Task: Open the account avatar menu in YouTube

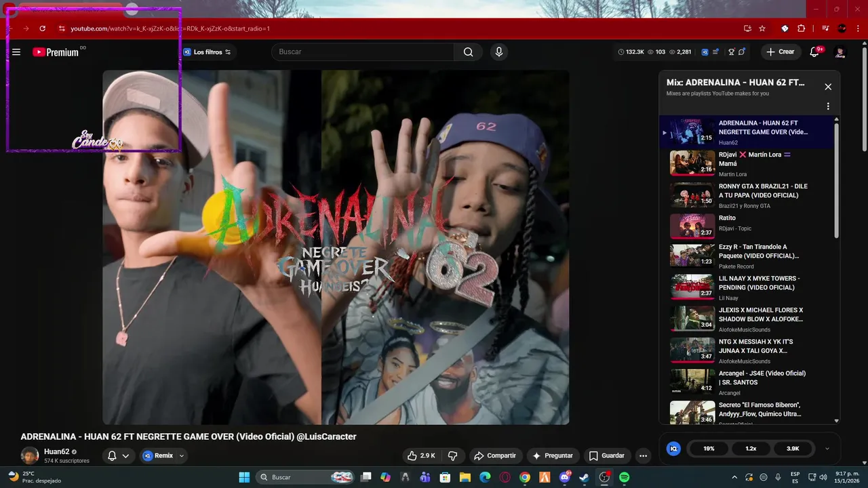Action: pyautogui.click(x=840, y=52)
